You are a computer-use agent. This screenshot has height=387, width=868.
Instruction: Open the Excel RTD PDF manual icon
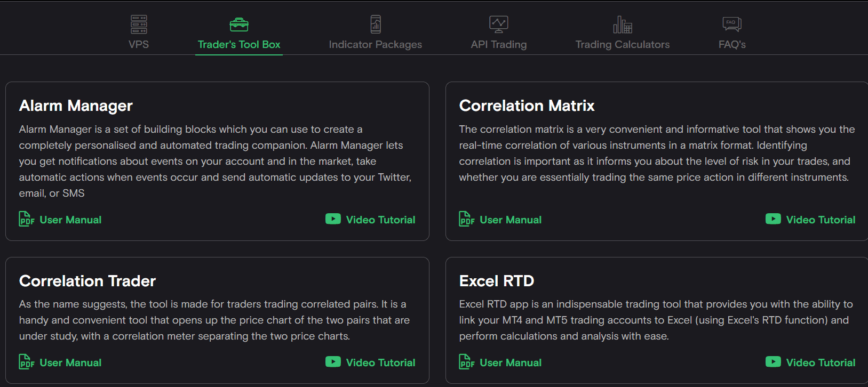tap(466, 361)
